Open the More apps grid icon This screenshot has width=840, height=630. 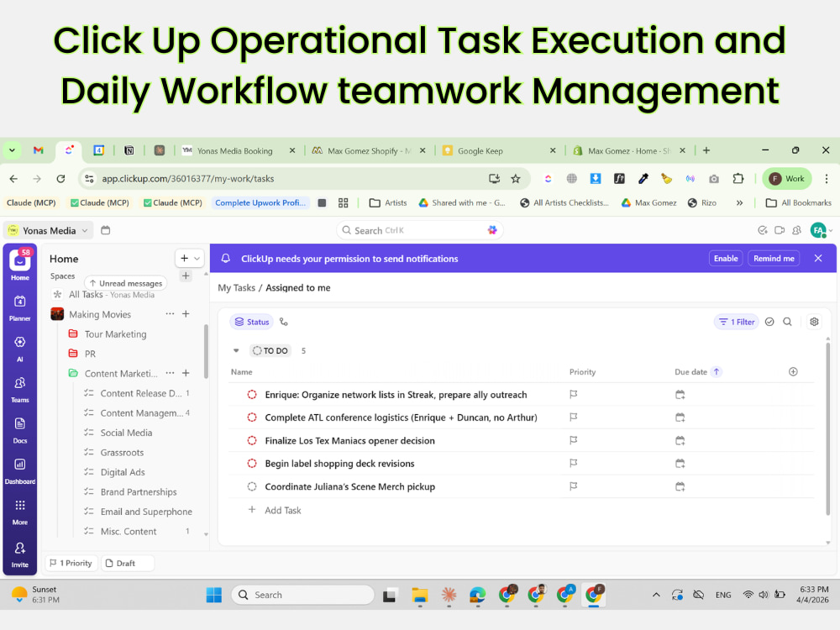click(20, 505)
